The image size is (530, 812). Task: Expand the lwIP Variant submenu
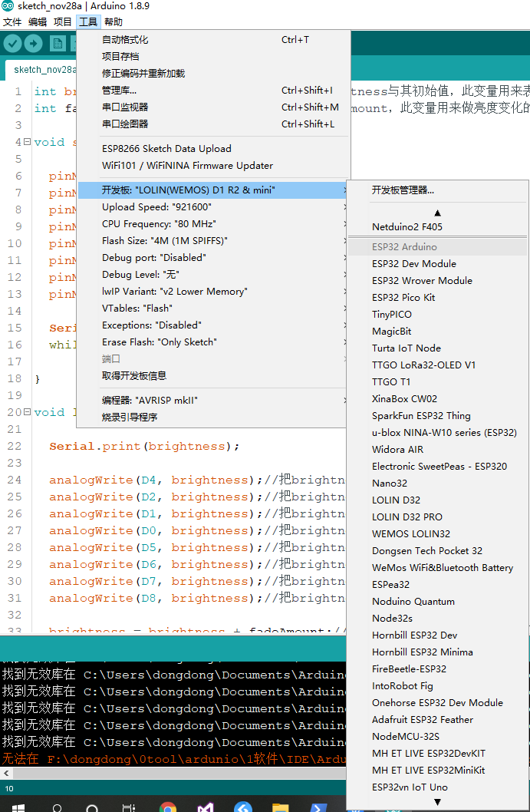tap(213, 292)
